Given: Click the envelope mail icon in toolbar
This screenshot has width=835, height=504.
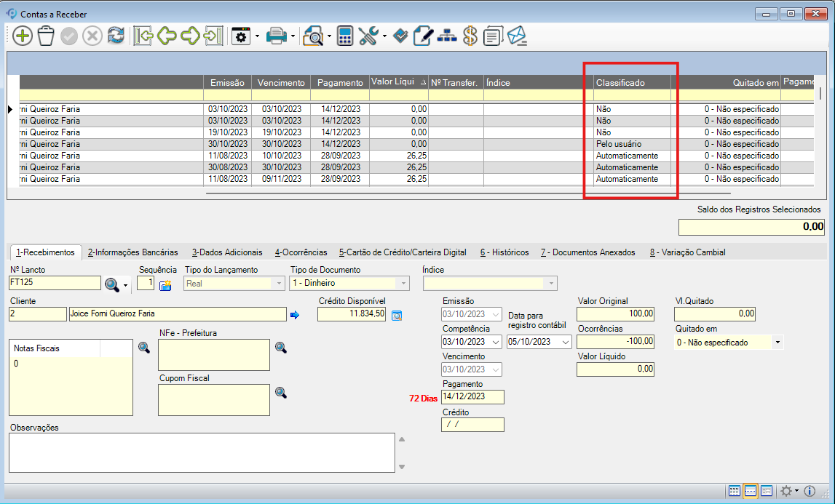Looking at the screenshot, I should (517, 36).
